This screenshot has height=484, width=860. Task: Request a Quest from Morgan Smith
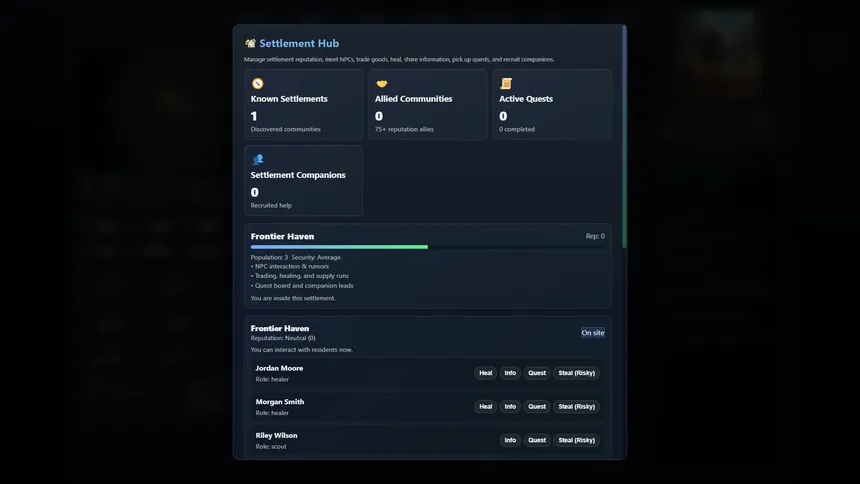537,407
